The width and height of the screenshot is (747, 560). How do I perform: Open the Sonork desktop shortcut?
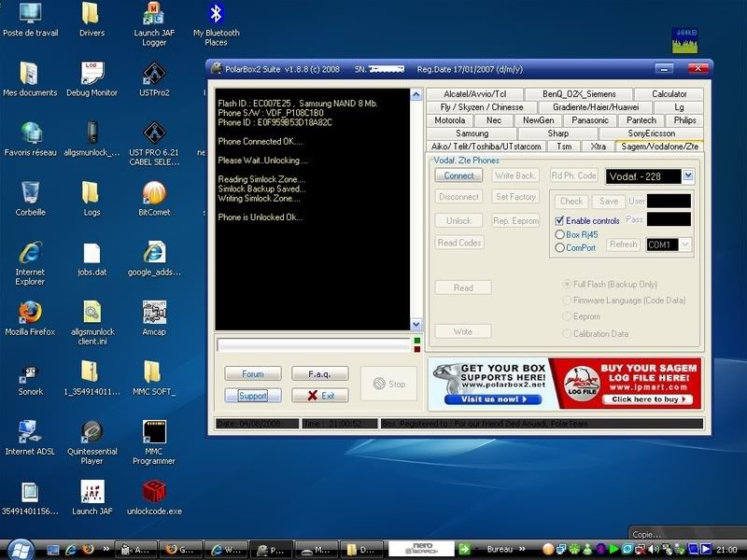click(30, 379)
